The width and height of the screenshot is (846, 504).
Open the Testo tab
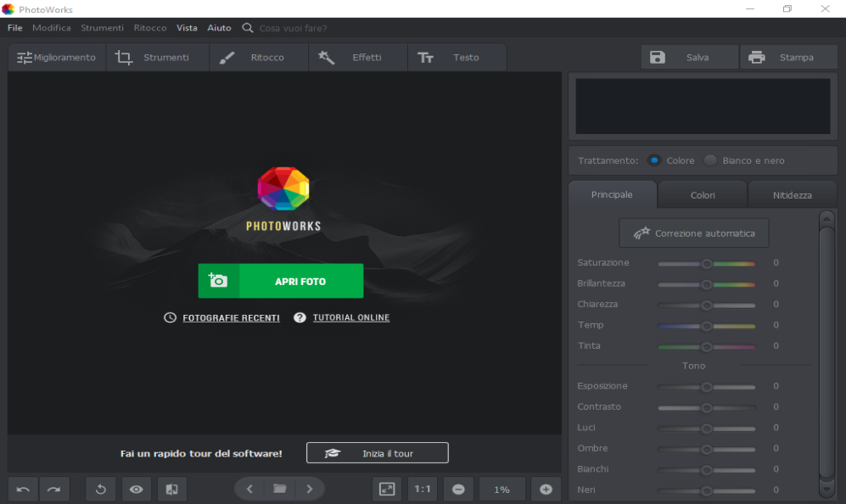pos(457,57)
